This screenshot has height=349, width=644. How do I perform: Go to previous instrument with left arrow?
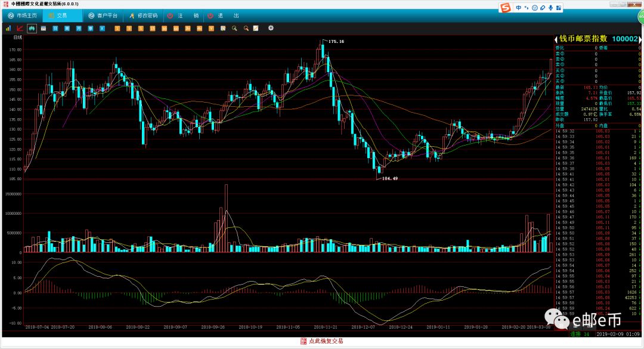pos(556,39)
